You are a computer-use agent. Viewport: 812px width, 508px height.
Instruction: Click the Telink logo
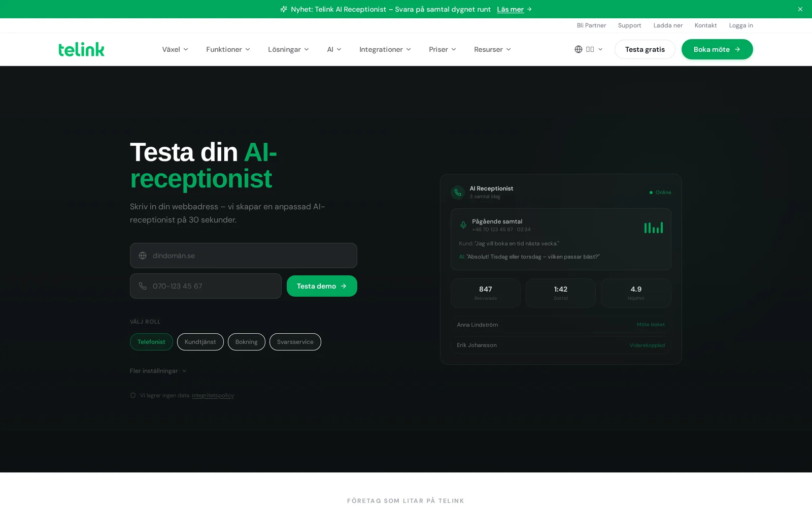[x=81, y=49]
